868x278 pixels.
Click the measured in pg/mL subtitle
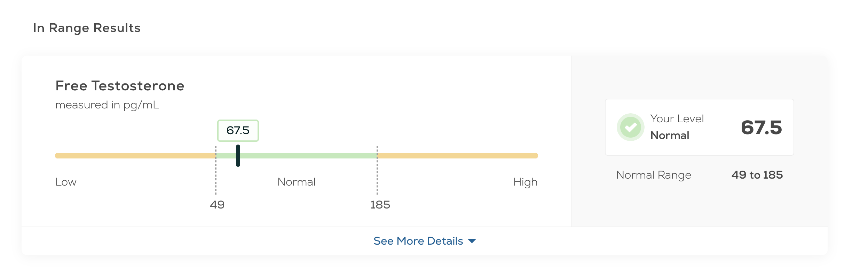107,105
